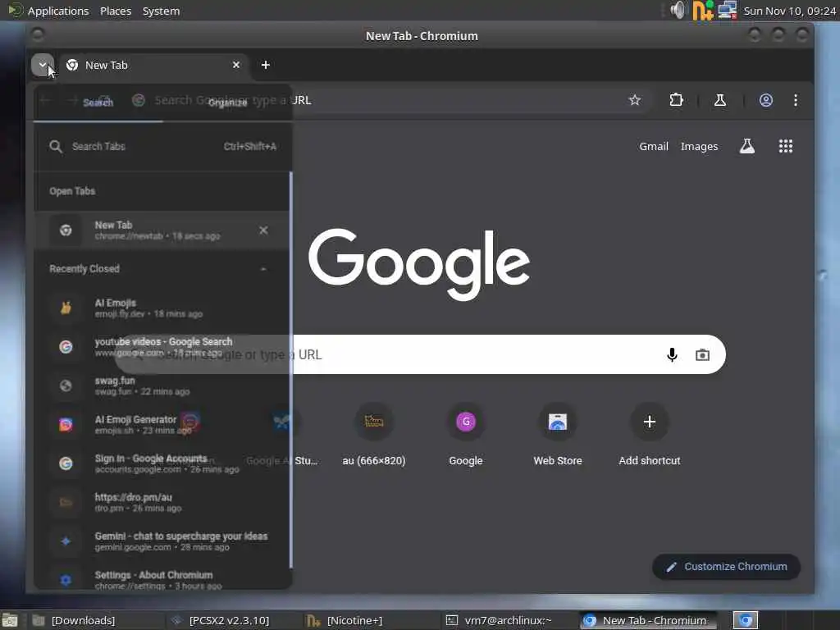Reopen AI Emoji Generator entry
The width and height of the screenshot is (840, 630).
(x=163, y=424)
